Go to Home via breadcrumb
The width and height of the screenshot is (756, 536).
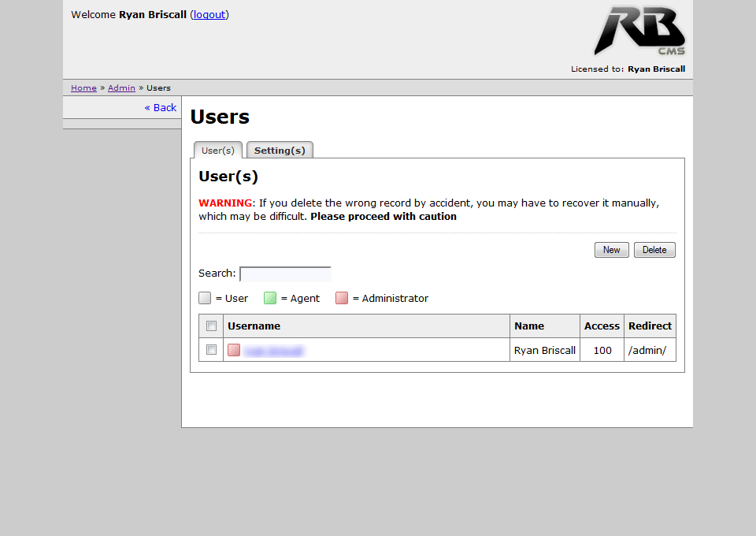pos(83,87)
